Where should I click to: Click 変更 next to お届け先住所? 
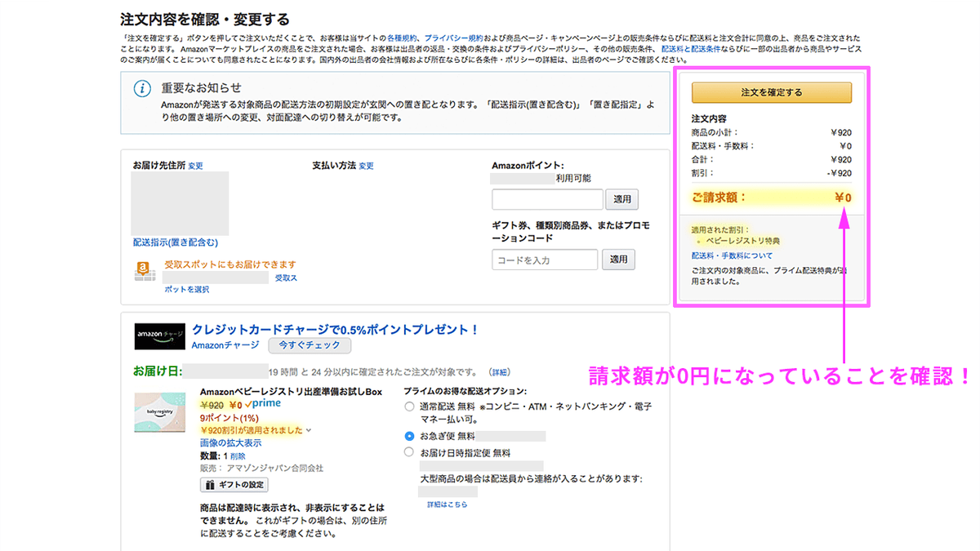tap(195, 166)
